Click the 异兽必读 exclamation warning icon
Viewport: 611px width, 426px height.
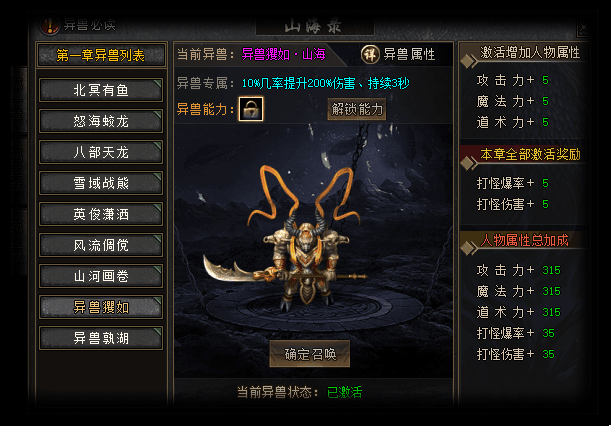49,25
